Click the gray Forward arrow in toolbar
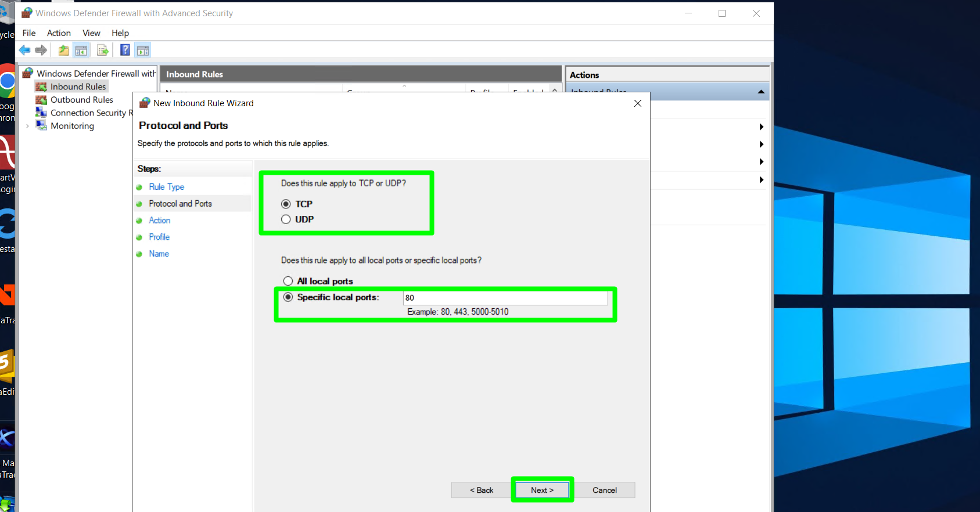This screenshot has width=980, height=512. (41, 50)
